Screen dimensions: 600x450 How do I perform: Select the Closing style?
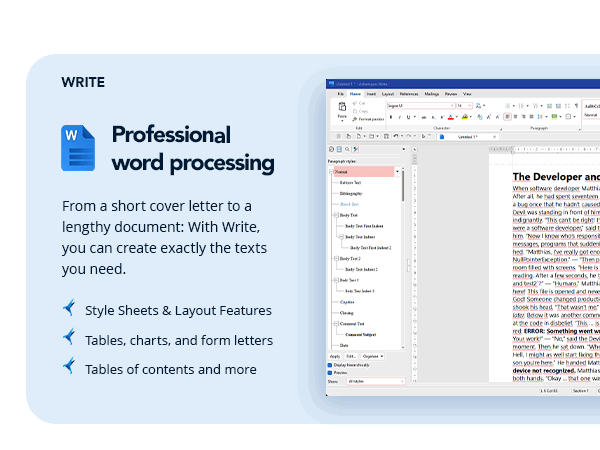(347, 313)
